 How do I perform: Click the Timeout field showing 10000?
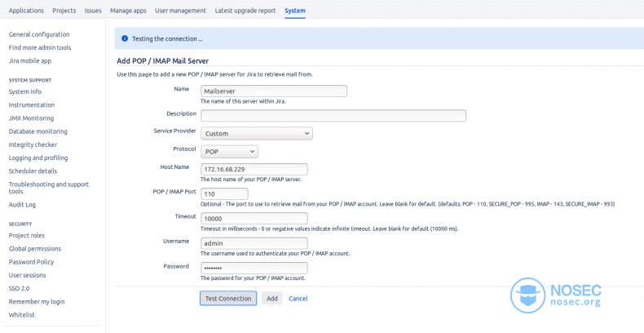[x=254, y=218]
